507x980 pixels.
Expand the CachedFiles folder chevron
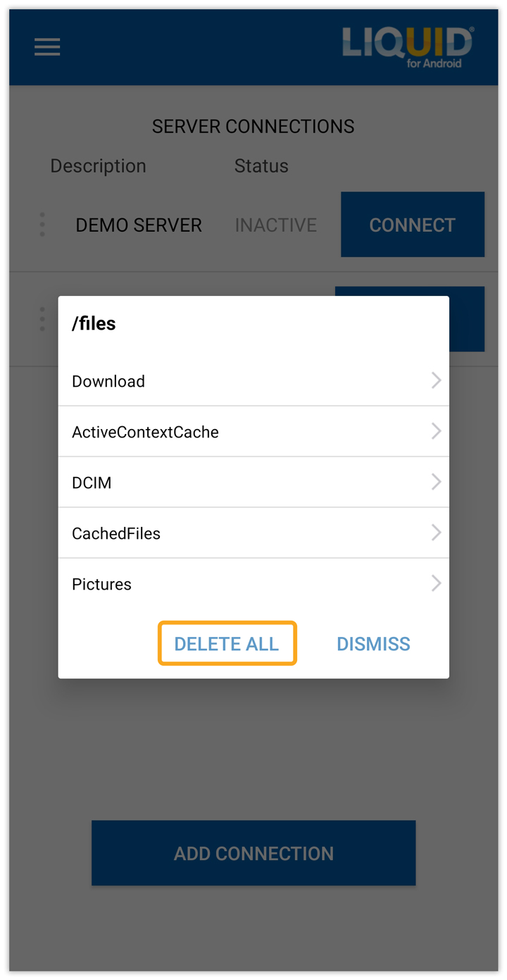pyautogui.click(x=436, y=533)
